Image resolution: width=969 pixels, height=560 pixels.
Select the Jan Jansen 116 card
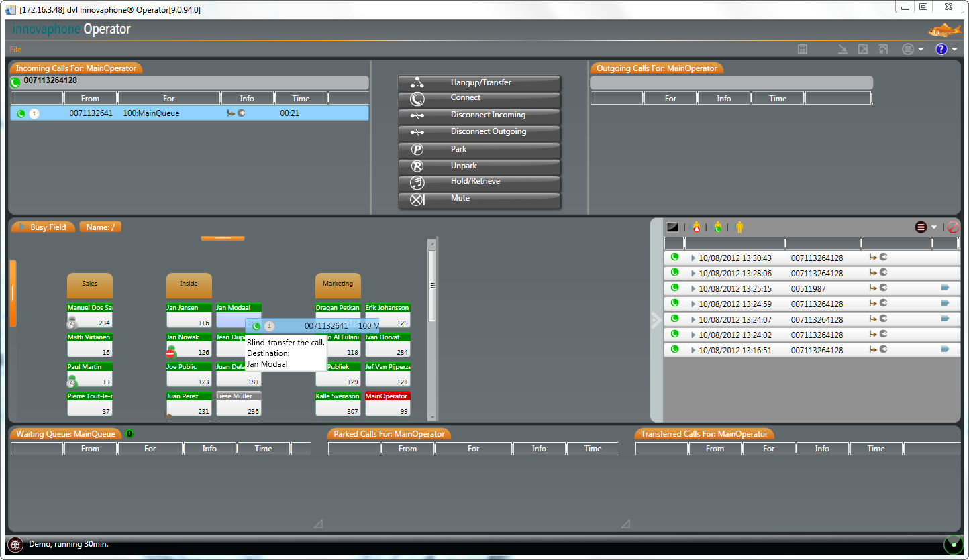(189, 316)
